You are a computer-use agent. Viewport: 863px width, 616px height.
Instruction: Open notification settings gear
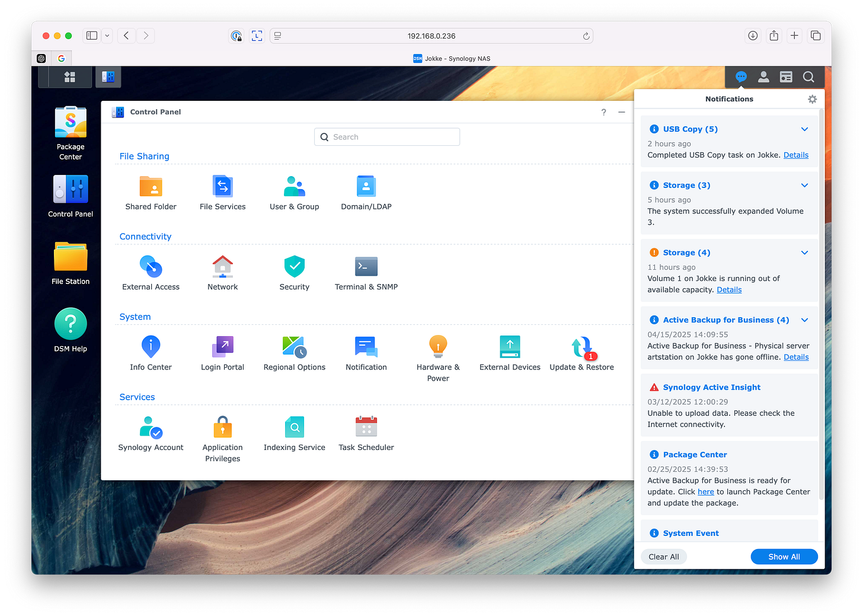click(812, 99)
